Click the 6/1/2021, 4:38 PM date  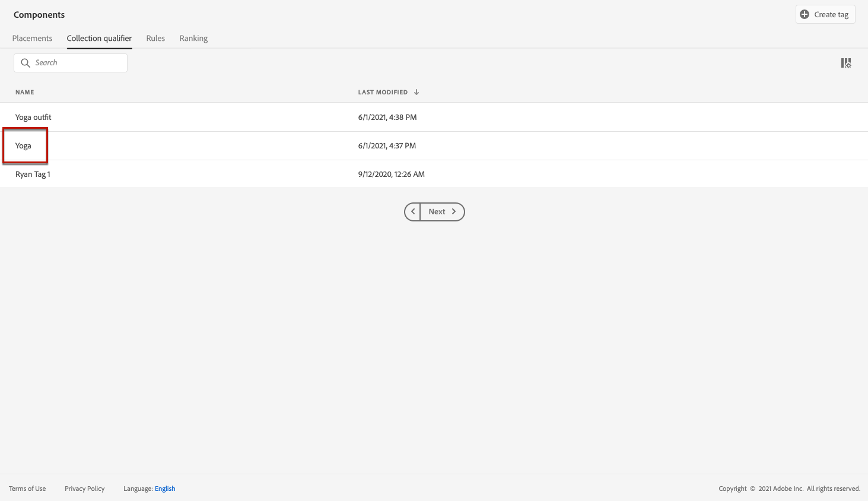pos(387,117)
